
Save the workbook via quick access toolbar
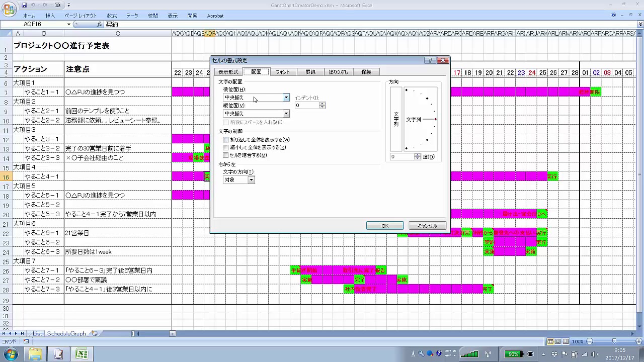(24, 5)
